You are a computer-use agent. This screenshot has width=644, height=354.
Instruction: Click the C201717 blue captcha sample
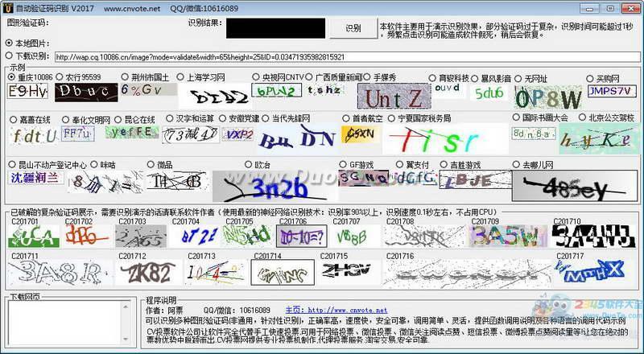tap(590, 271)
